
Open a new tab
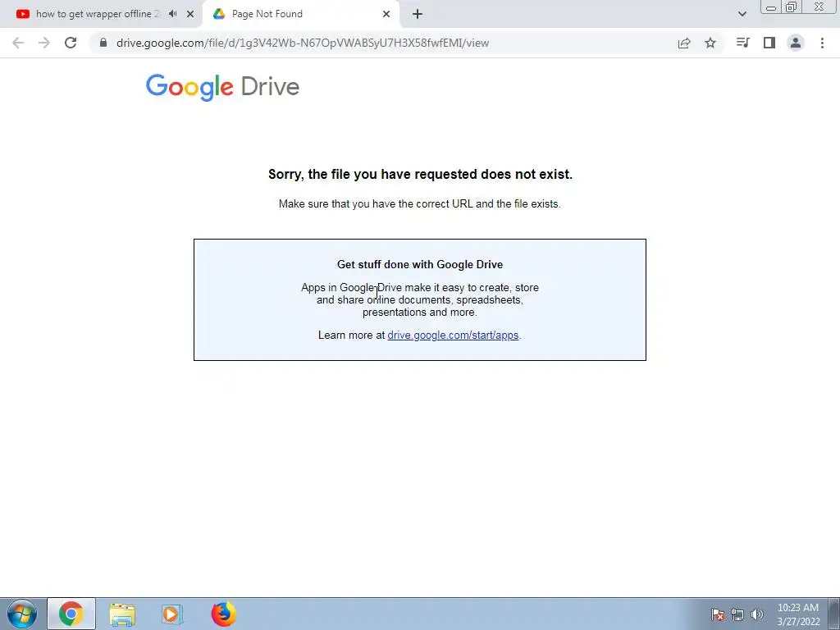[418, 14]
